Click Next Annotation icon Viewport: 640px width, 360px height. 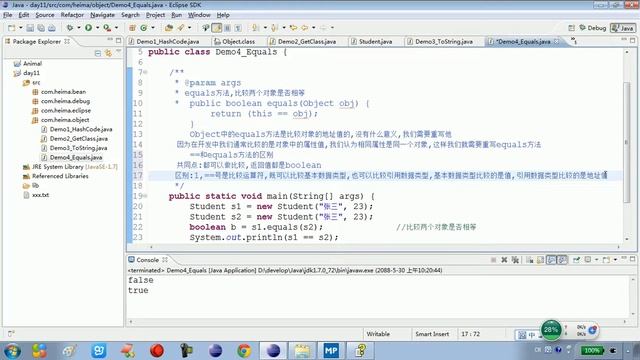256,28
